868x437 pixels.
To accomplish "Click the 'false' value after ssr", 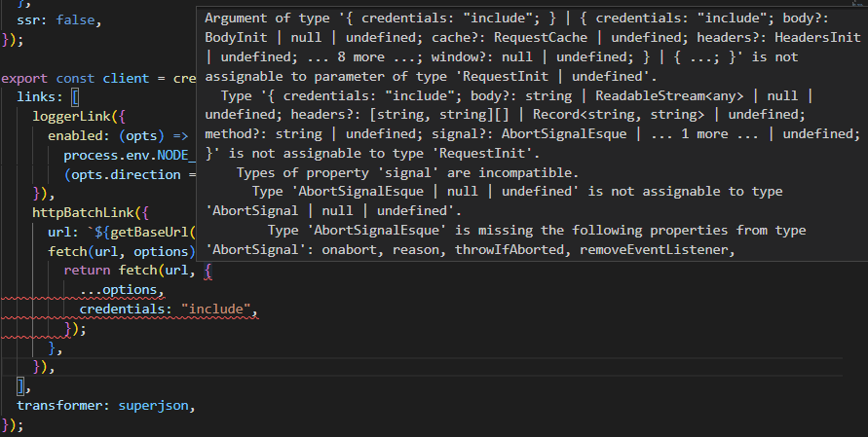I will [x=75, y=19].
